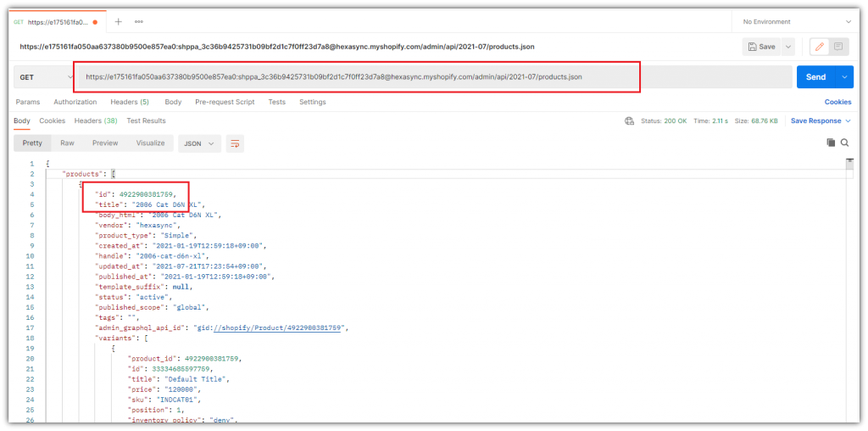Click the request title URL text
This screenshot has width=868, height=431.
pos(277,48)
